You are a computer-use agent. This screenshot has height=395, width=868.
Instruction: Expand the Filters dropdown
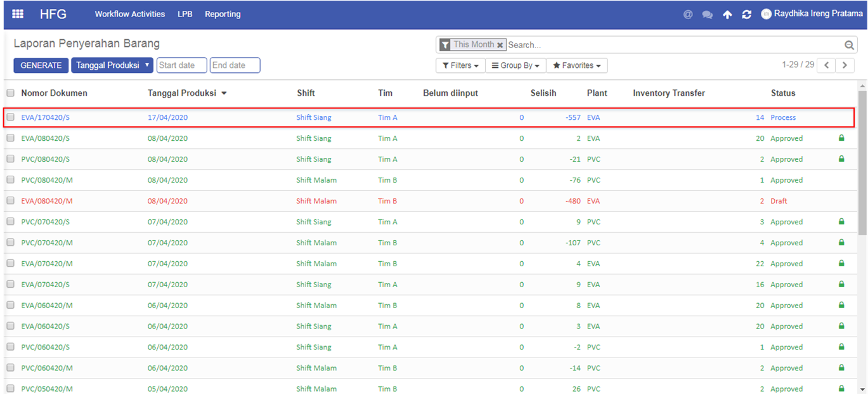(x=460, y=65)
